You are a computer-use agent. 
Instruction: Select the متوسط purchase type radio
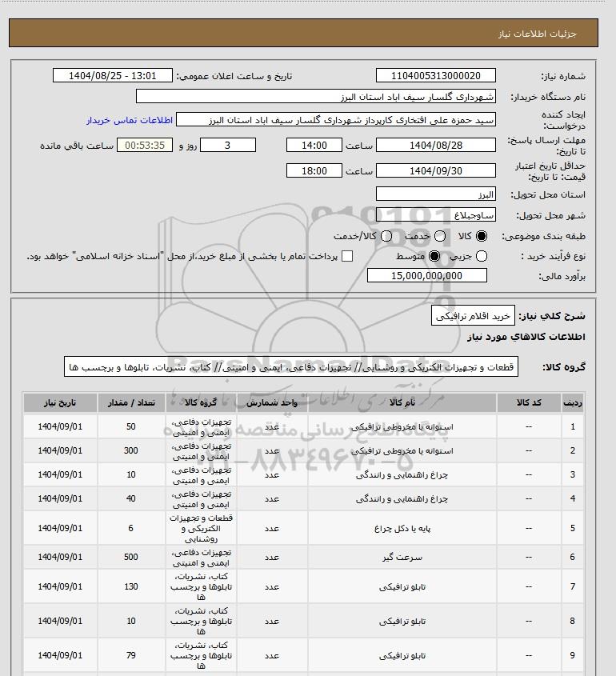click(x=434, y=256)
